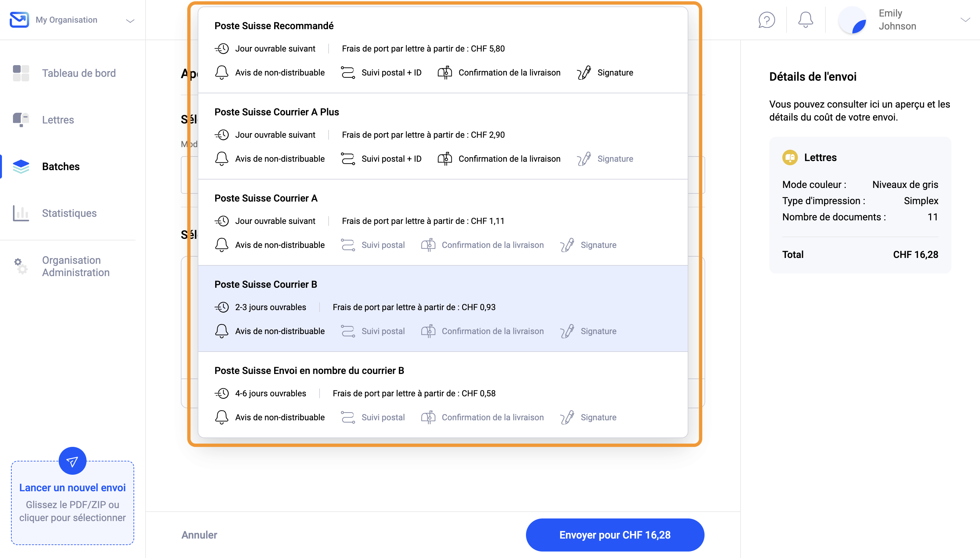980x558 pixels.
Task: Click the clock icon in Courrier B option
Action: [x=222, y=308]
